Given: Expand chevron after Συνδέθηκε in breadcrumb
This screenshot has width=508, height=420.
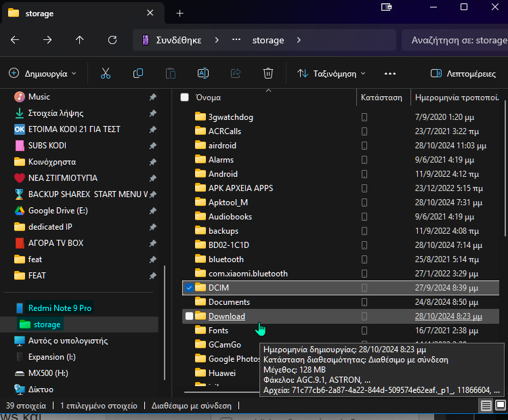Looking at the screenshot, I should [217, 40].
